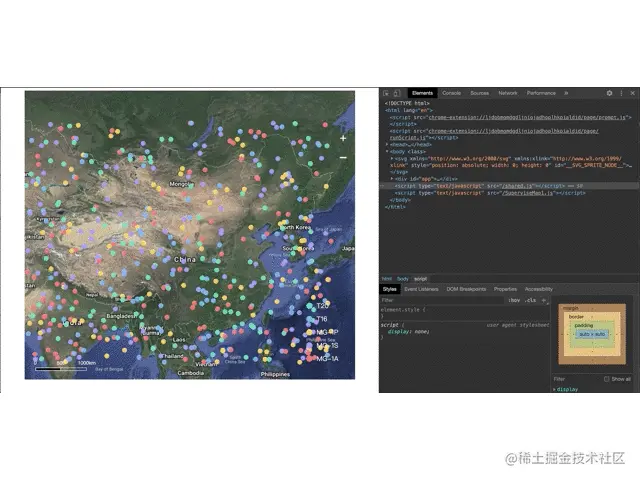Viewport: 640px width, 480px height.
Task: Click the auto × auto content box
Action: coord(592,334)
